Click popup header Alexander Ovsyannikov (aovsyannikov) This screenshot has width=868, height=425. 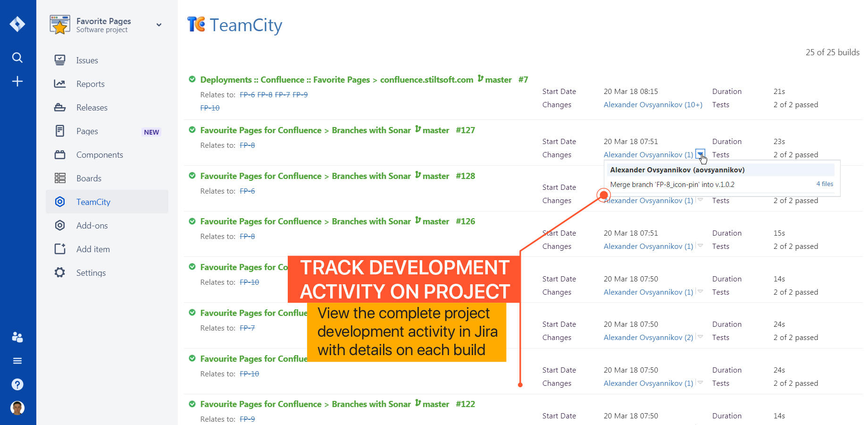pos(677,170)
